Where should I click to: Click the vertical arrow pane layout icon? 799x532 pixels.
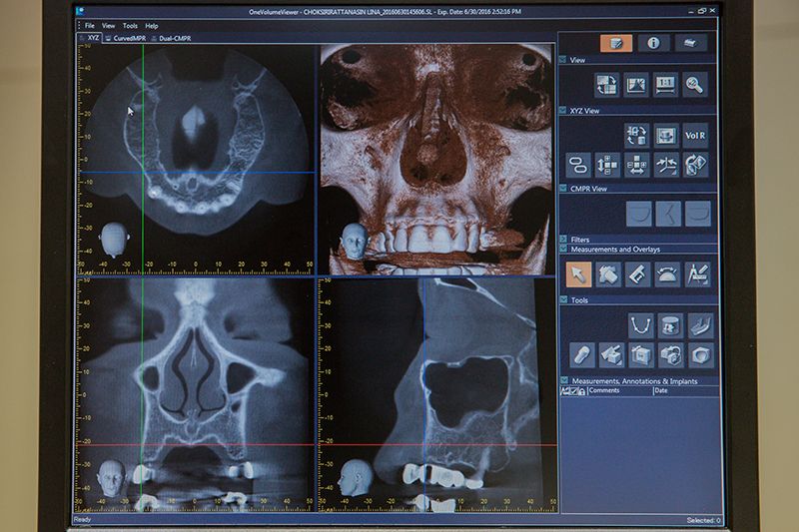607,165
